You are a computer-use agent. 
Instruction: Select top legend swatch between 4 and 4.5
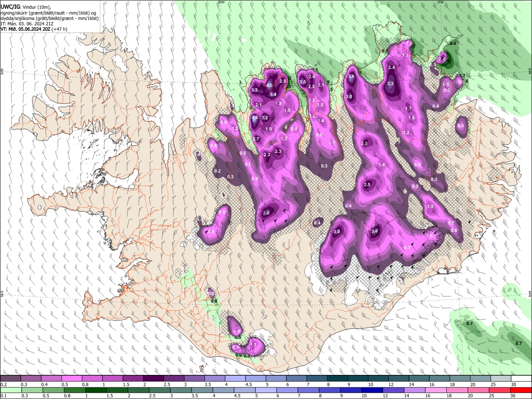(235, 379)
